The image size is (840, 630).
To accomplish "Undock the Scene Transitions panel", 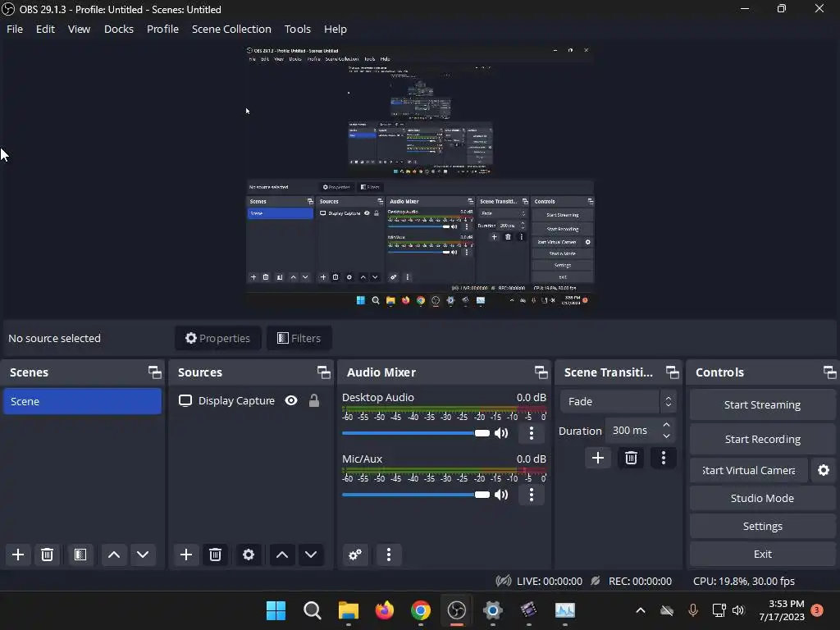I will click(673, 372).
